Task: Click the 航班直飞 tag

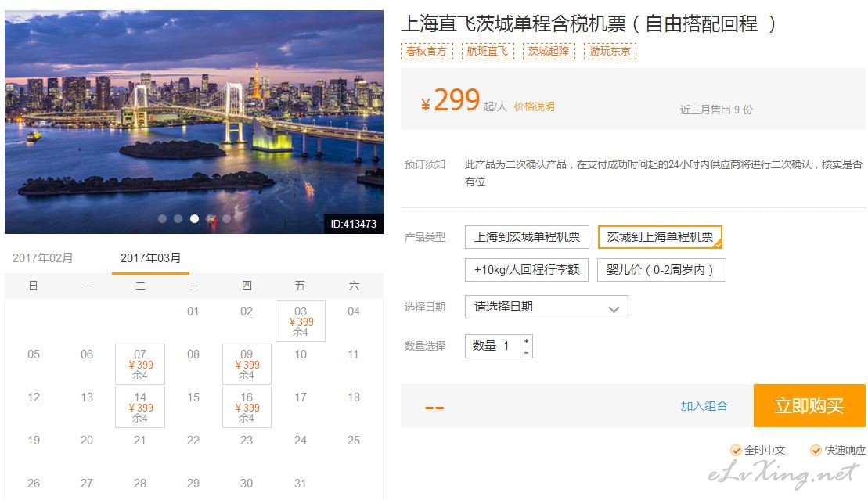Action: (x=488, y=52)
